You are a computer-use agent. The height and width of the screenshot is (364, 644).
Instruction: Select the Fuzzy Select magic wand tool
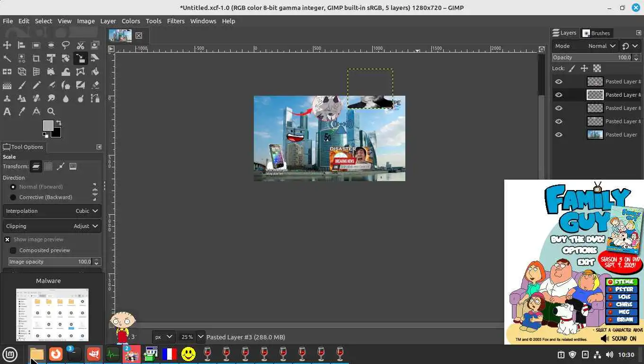coord(7,58)
